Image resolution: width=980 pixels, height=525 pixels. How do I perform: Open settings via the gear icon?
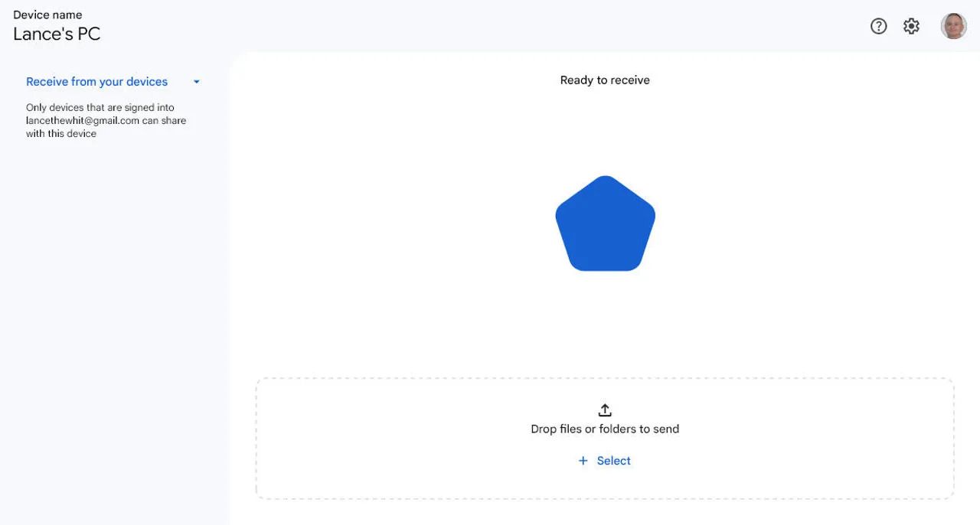pos(911,26)
